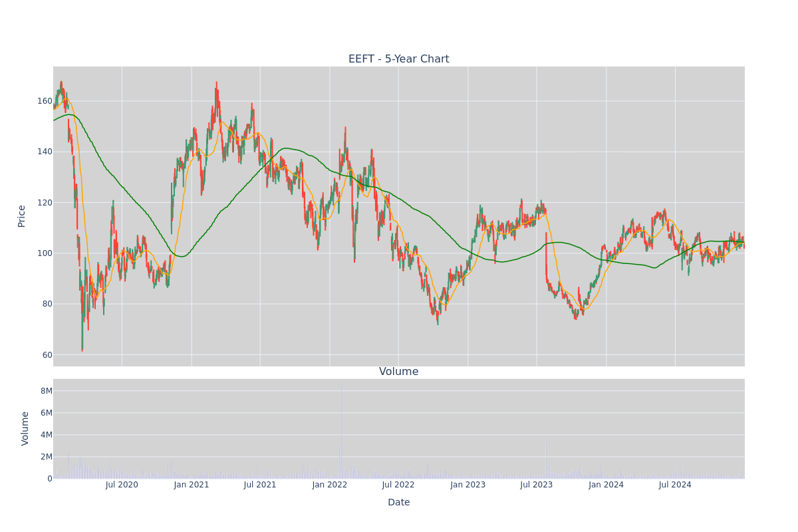Click the chart title "EEFT - 5-Year Chart"
This screenshot has height=532, width=798.
pyautogui.click(x=399, y=59)
